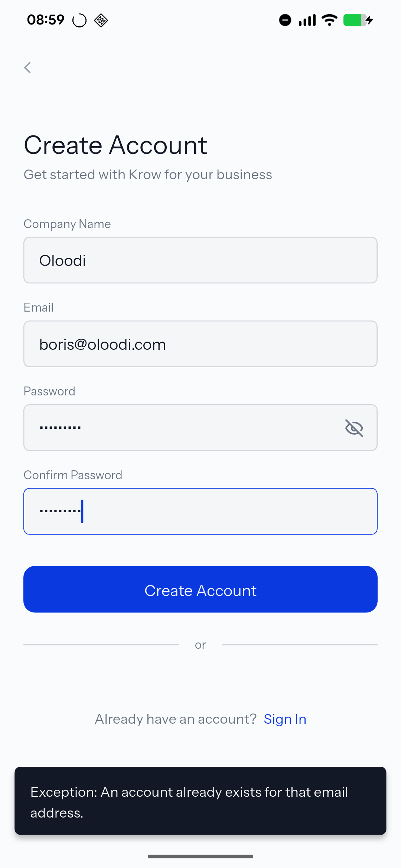Click the Already have an account text
The width and height of the screenshot is (401, 868).
click(176, 719)
